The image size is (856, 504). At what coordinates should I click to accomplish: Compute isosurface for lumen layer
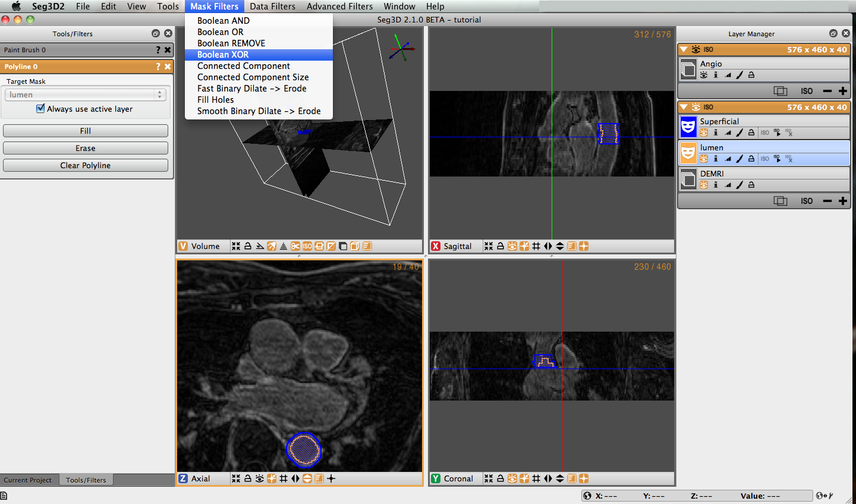click(x=777, y=159)
